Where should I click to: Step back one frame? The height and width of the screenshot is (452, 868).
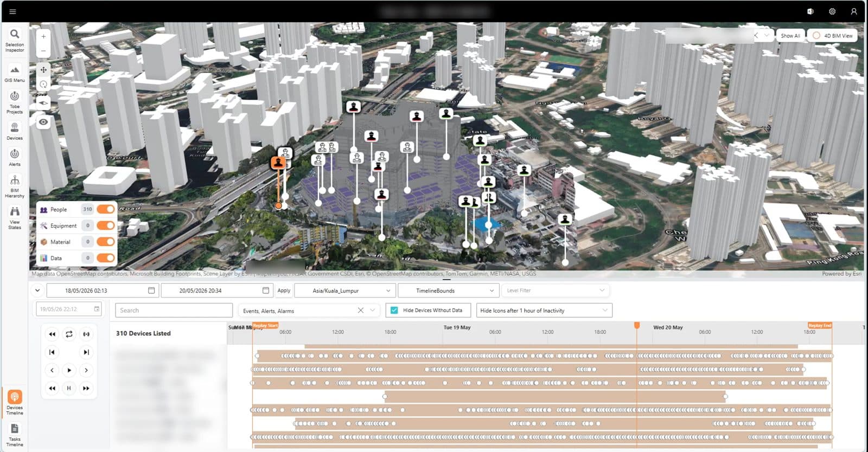click(52, 370)
